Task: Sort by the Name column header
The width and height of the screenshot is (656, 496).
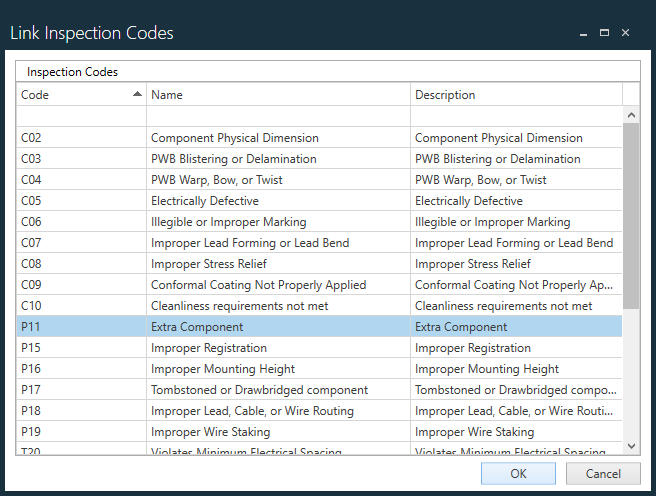Action: click(278, 95)
